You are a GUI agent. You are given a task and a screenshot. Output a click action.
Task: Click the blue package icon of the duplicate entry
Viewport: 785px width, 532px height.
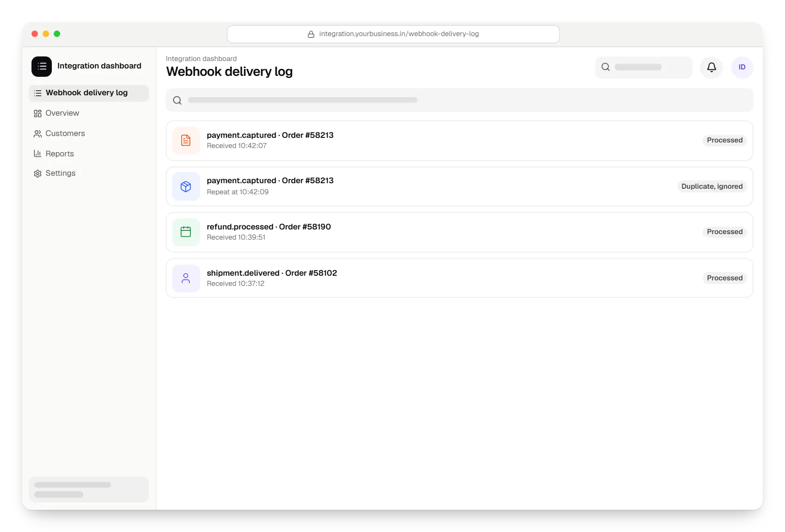coord(186,186)
